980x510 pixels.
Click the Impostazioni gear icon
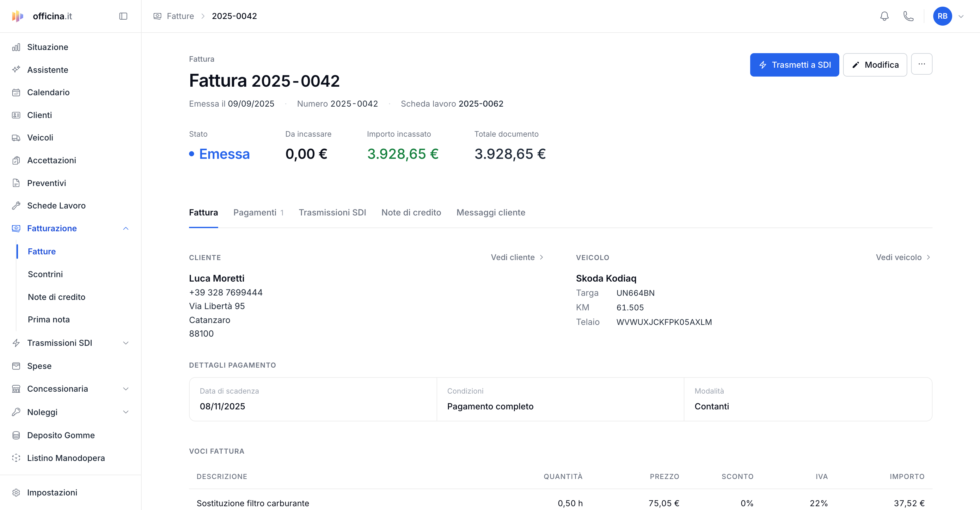(x=16, y=493)
